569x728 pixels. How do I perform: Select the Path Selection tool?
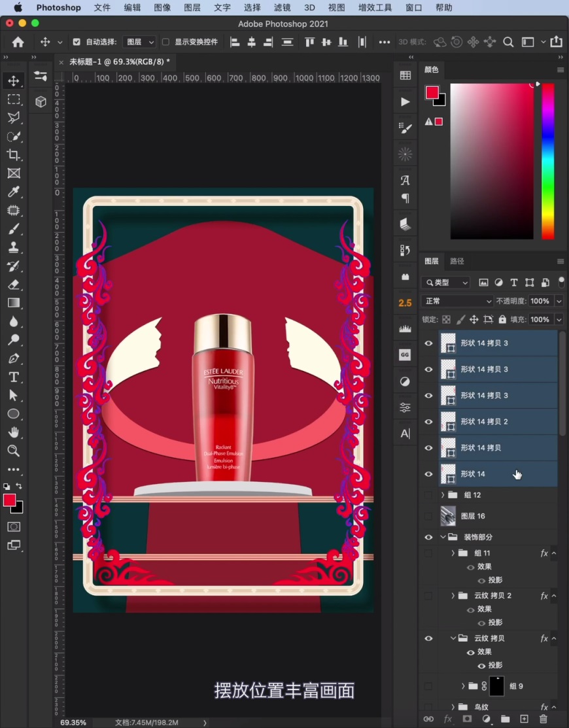pos(14,395)
